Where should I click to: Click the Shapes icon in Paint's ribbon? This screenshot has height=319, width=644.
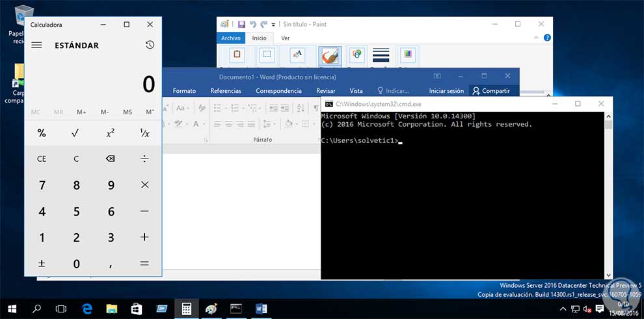pos(356,55)
